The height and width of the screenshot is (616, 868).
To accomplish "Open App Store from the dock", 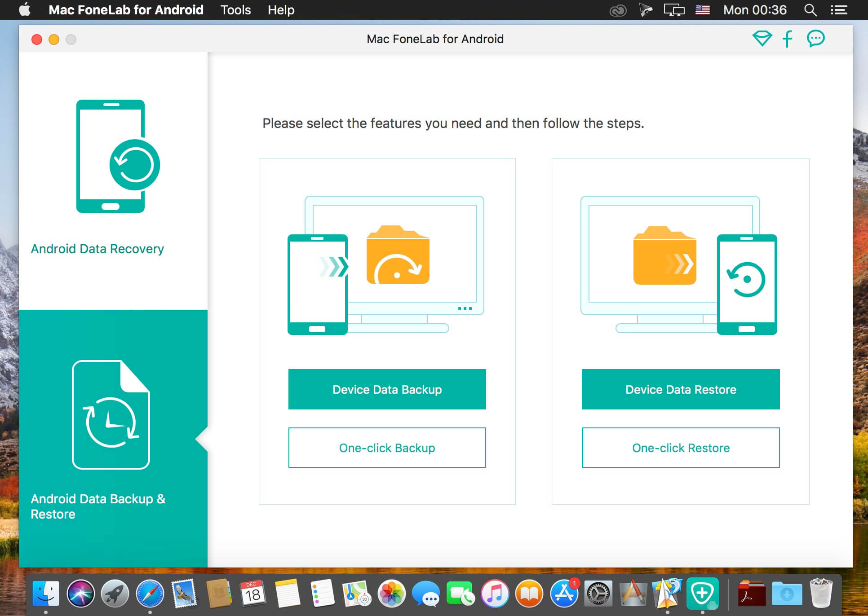I will (x=564, y=593).
